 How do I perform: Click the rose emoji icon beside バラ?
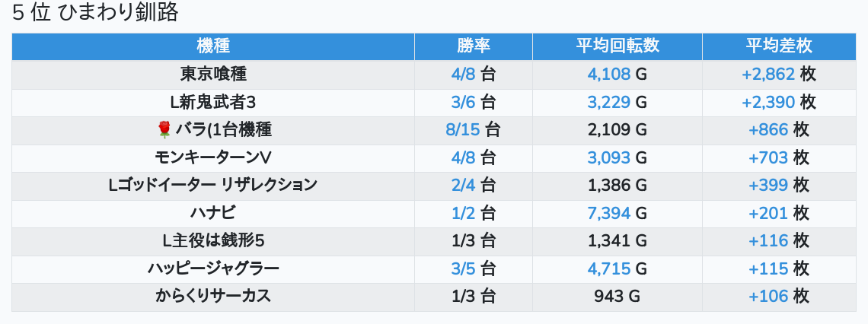[x=164, y=130]
